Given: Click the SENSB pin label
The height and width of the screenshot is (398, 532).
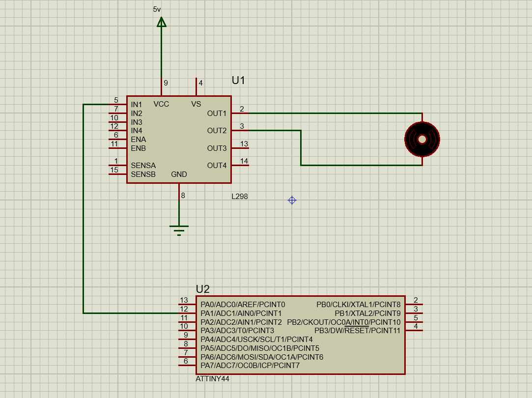Looking at the screenshot, I should (x=143, y=174).
